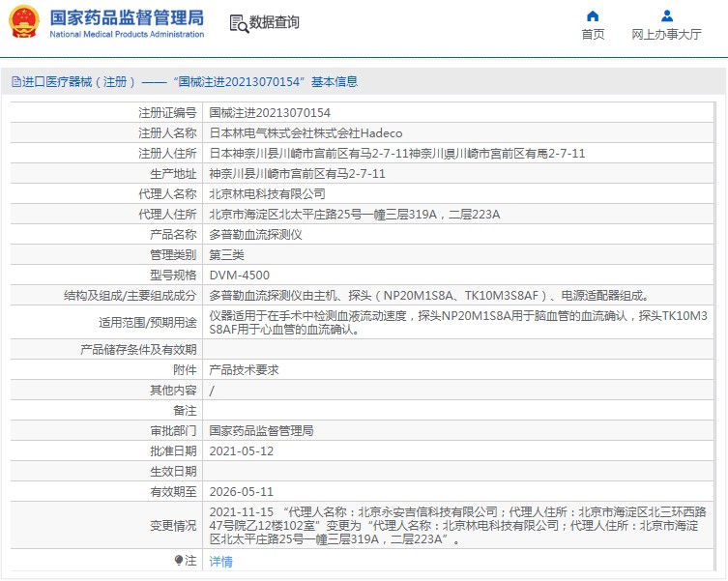This screenshot has width=728, height=581.
Task: Select agent address 北京市海淀区北太平庄路25号
Action: click(x=355, y=215)
